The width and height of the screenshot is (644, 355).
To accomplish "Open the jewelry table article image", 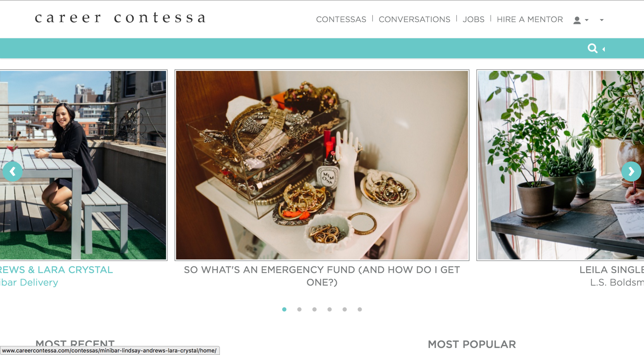I will (x=322, y=165).
